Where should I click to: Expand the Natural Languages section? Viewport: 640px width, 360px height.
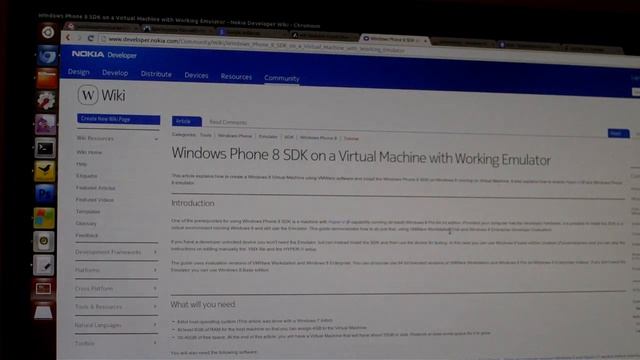116,325
